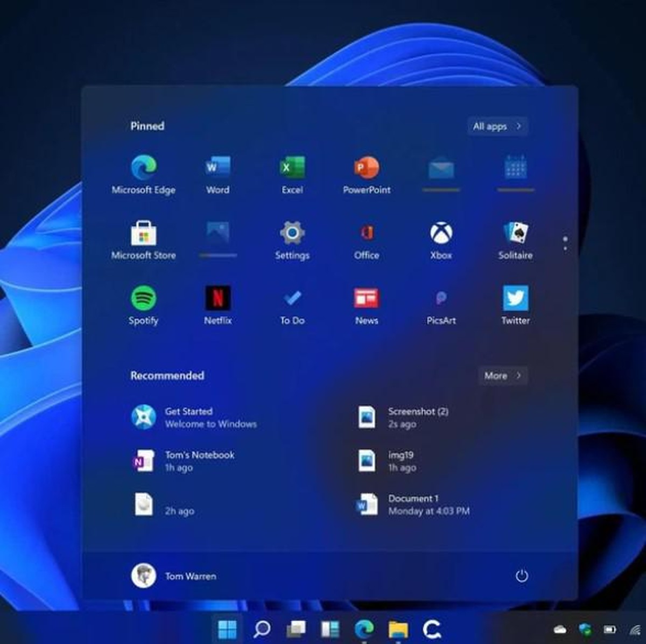Image resolution: width=646 pixels, height=644 pixels.
Task: Open the Netflix app
Action: click(217, 305)
